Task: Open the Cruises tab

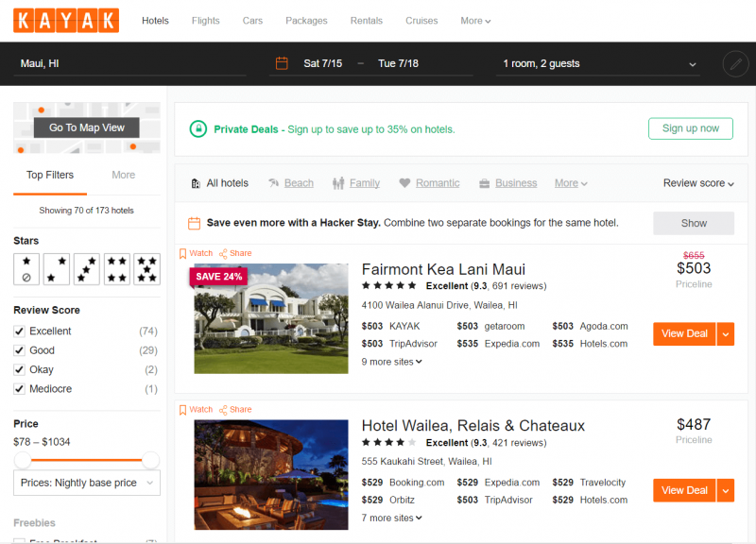Action: point(421,20)
